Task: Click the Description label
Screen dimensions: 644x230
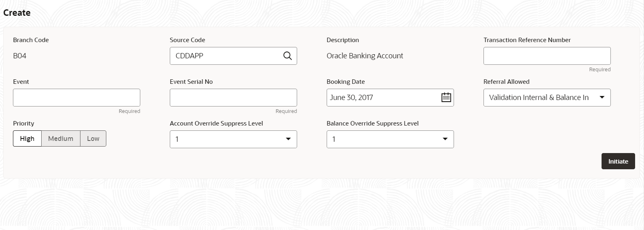Action: point(343,40)
